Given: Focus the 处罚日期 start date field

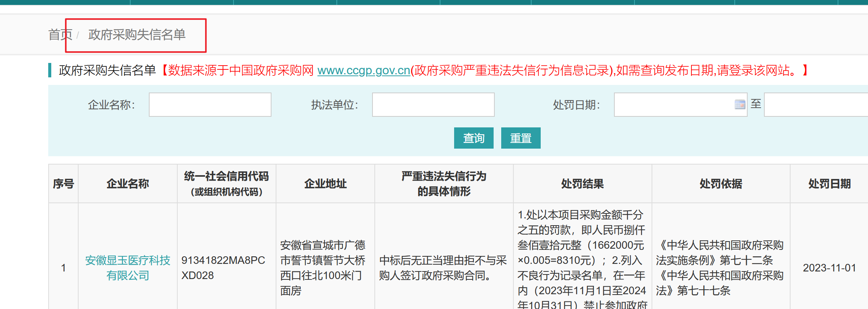Looking at the screenshot, I should click(x=680, y=105).
